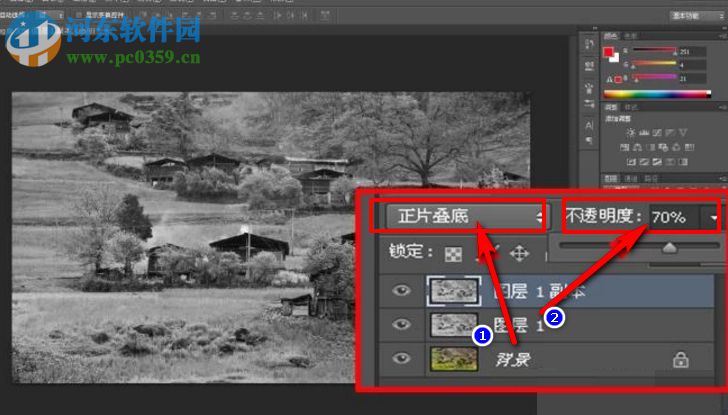The width and height of the screenshot is (728, 415).
Task: Add a Photo Filter adjustment icon
Action: (x=663, y=147)
